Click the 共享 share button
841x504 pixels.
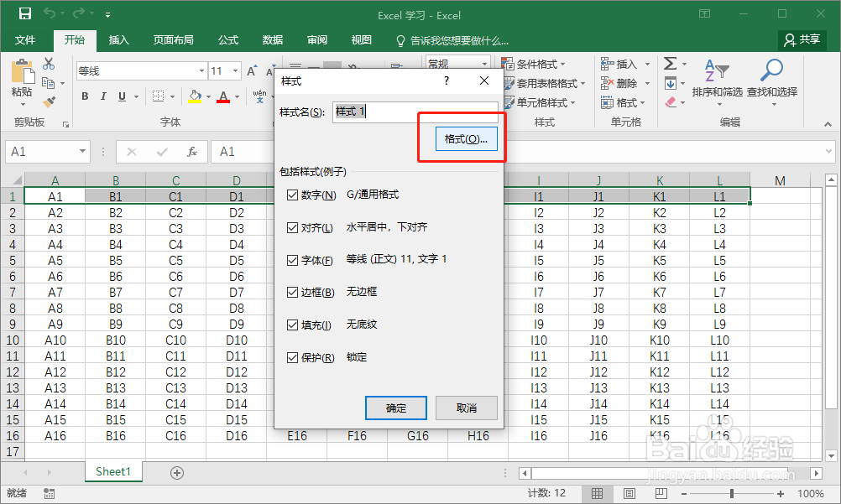(802, 39)
